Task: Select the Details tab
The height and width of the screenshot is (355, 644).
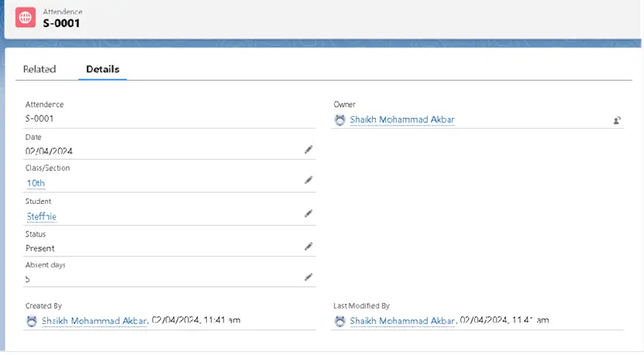Action: click(102, 69)
